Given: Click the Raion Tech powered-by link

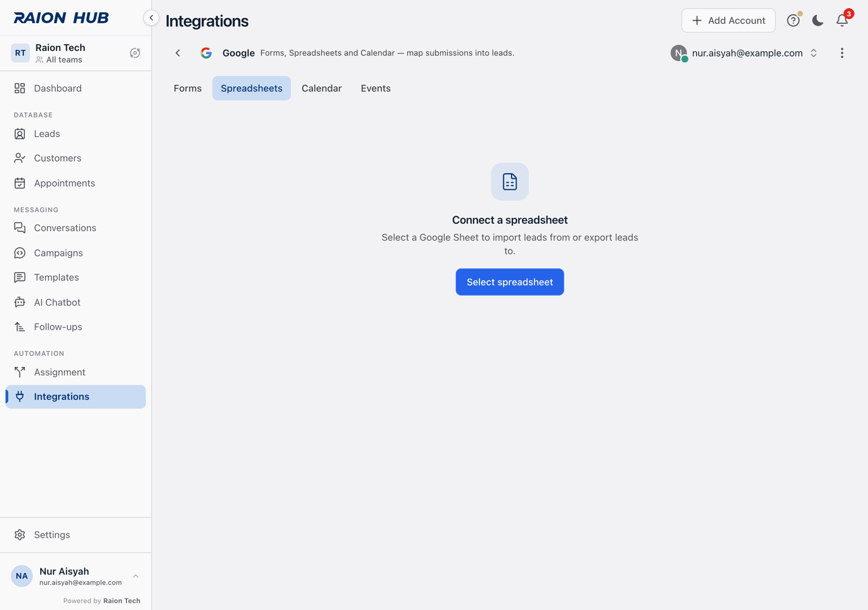Looking at the screenshot, I should coord(122,601).
